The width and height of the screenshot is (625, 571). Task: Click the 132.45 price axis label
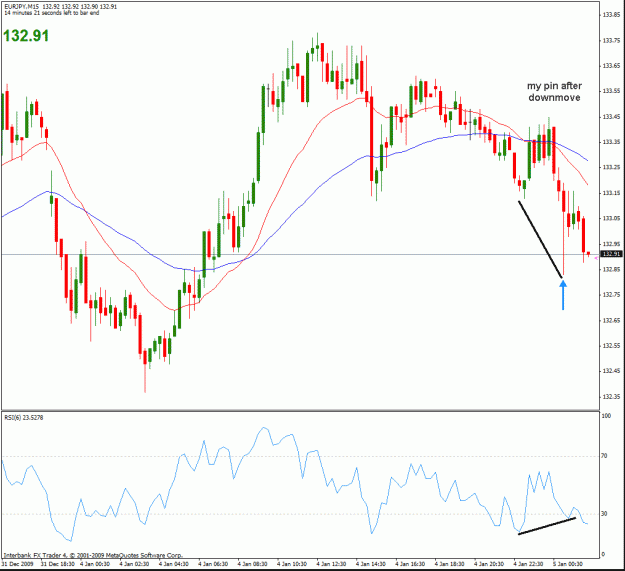pyautogui.click(x=611, y=371)
